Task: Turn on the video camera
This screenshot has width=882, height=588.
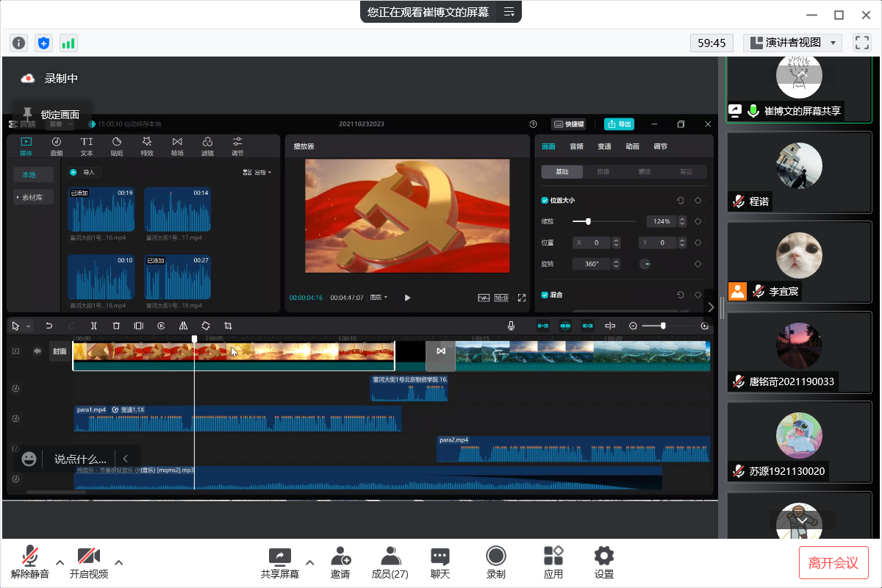Action: (x=88, y=562)
